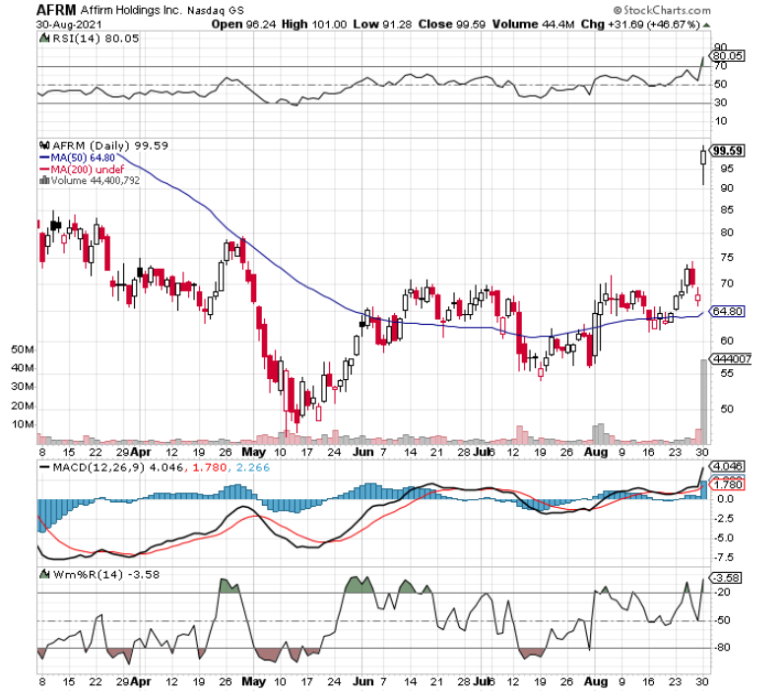Click Aug on the Wm%R panel date axis
The height and width of the screenshot is (694, 784).
(x=596, y=681)
